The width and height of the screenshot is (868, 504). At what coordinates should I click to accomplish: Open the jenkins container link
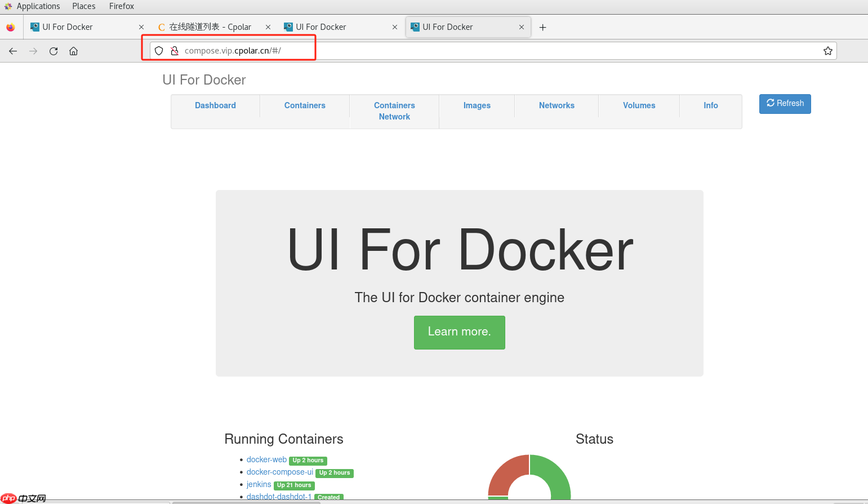pyautogui.click(x=259, y=484)
